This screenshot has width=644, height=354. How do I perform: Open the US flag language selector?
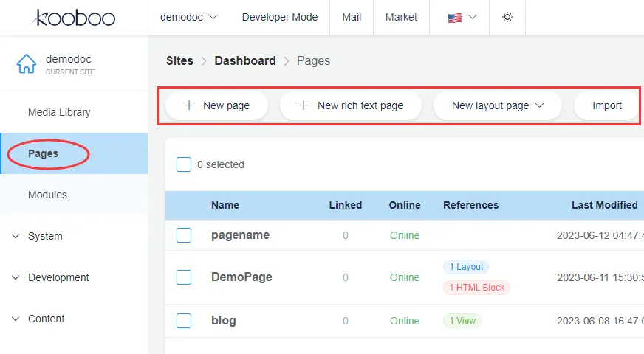(x=462, y=17)
